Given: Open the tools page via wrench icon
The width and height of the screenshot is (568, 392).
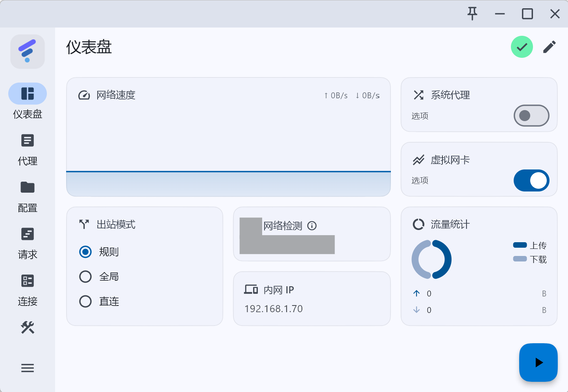Looking at the screenshot, I should [x=27, y=328].
